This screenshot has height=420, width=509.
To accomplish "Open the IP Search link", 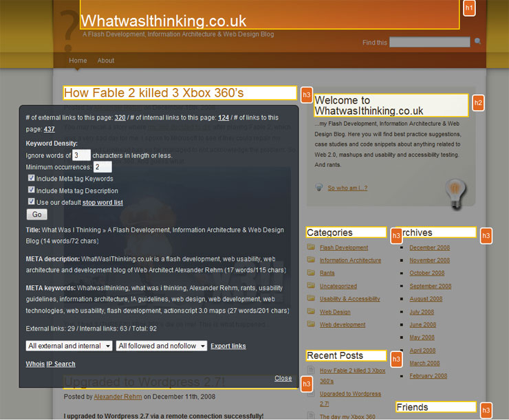I will 61,364.
